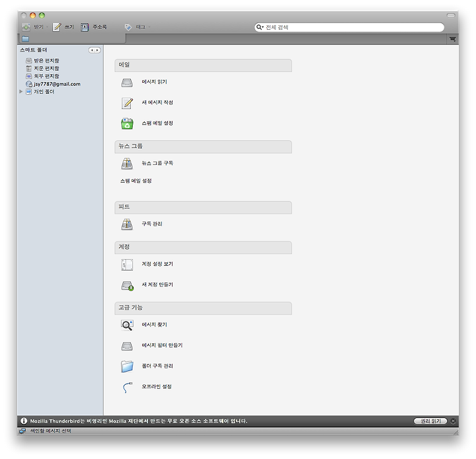
Task: Open 새 메시지 작성 link
Action: [157, 103]
